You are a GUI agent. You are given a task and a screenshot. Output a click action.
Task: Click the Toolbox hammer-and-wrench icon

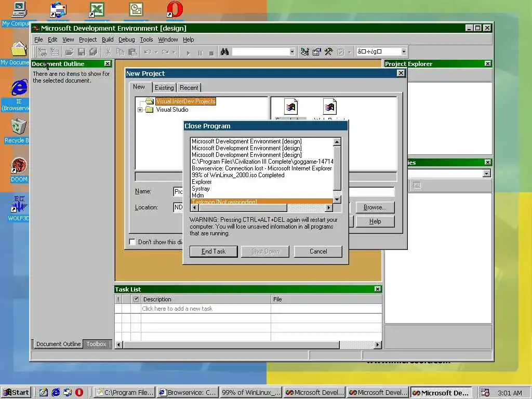click(x=328, y=52)
